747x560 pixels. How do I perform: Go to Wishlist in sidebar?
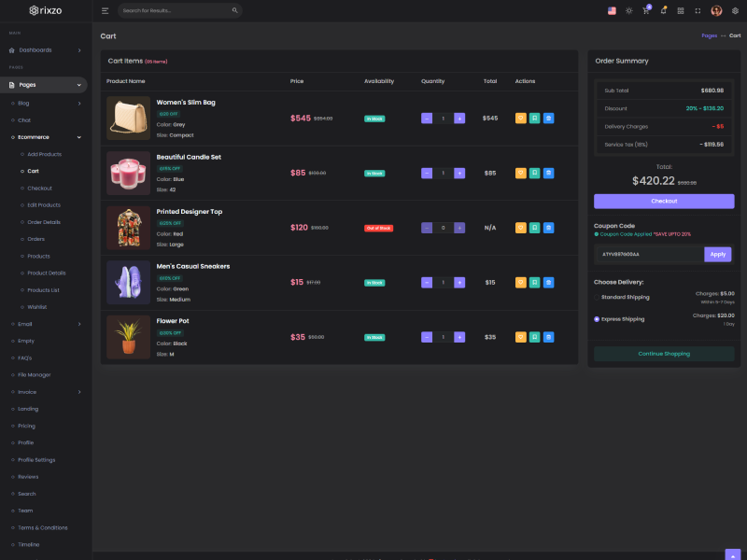tap(37, 306)
